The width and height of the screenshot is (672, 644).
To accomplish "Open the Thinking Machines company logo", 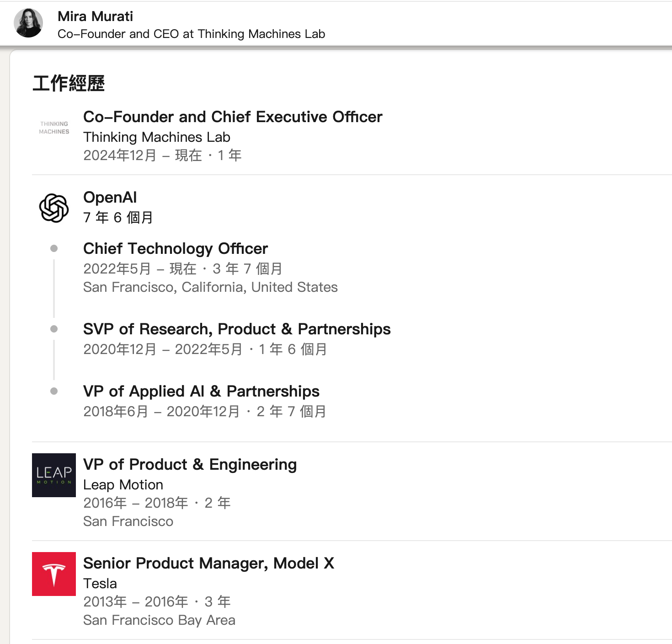I will (x=54, y=128).
